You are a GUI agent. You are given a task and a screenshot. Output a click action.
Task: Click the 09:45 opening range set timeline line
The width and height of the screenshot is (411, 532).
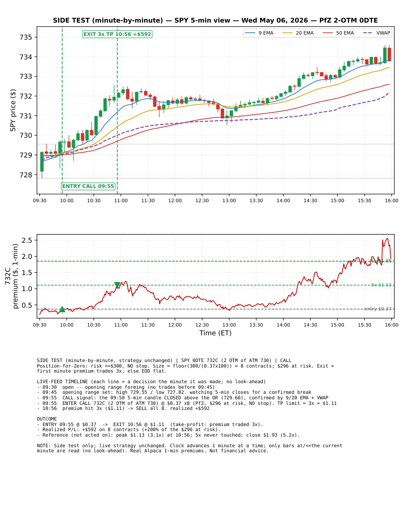[x=174, y=392]
